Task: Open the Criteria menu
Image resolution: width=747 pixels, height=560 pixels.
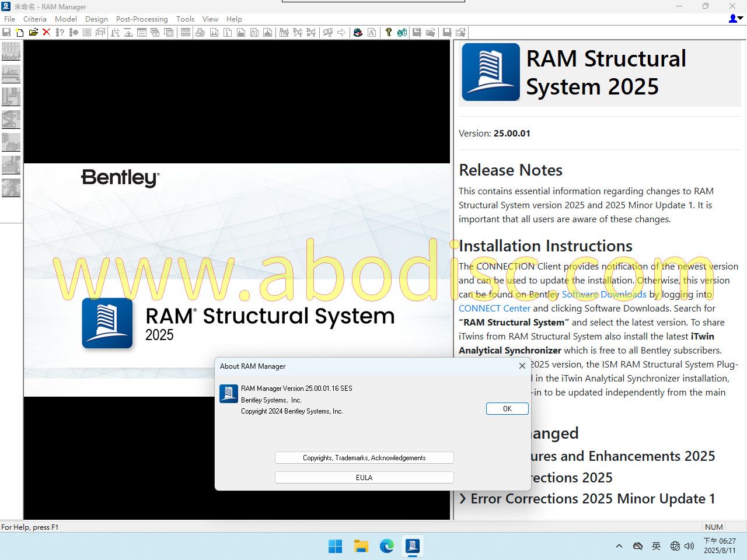Action: pos(35,19)
